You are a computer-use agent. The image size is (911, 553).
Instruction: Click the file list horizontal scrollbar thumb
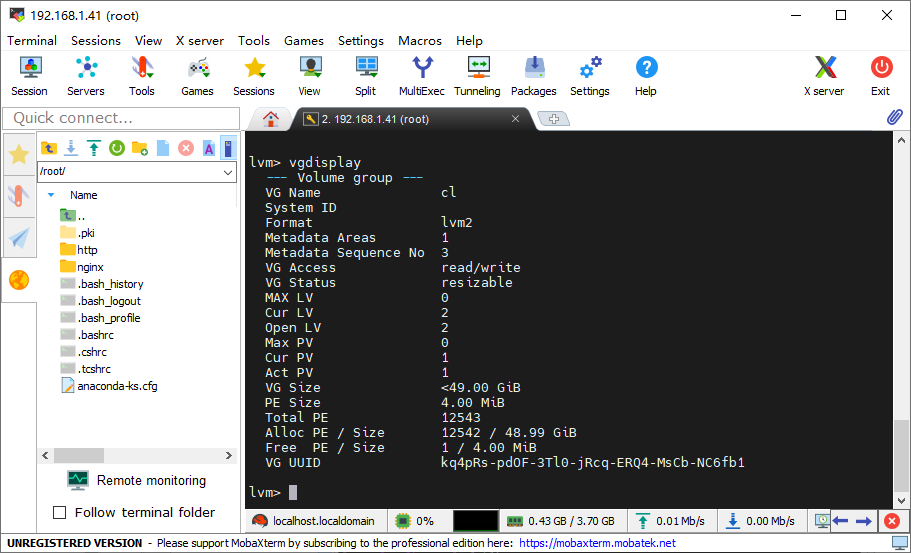pyautogui.click(x=79, y=455)
